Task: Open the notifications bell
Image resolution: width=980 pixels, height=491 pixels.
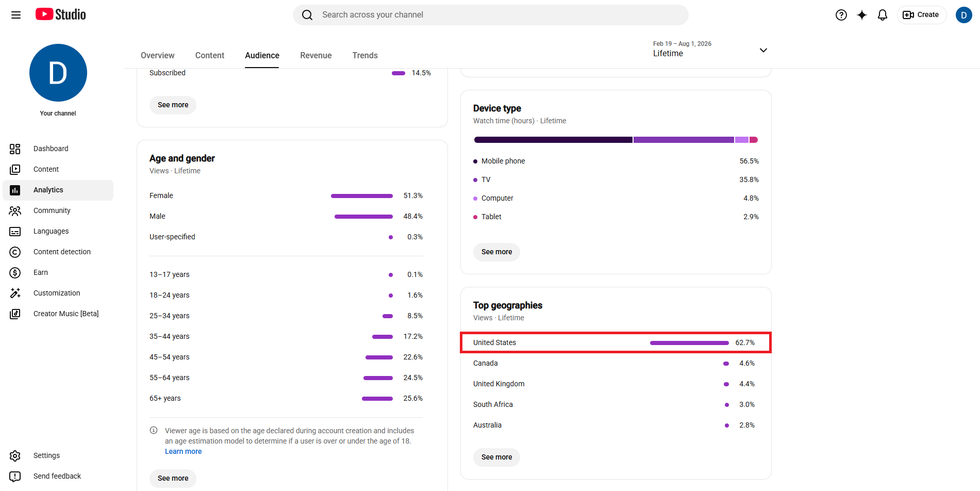Action: 883,15
